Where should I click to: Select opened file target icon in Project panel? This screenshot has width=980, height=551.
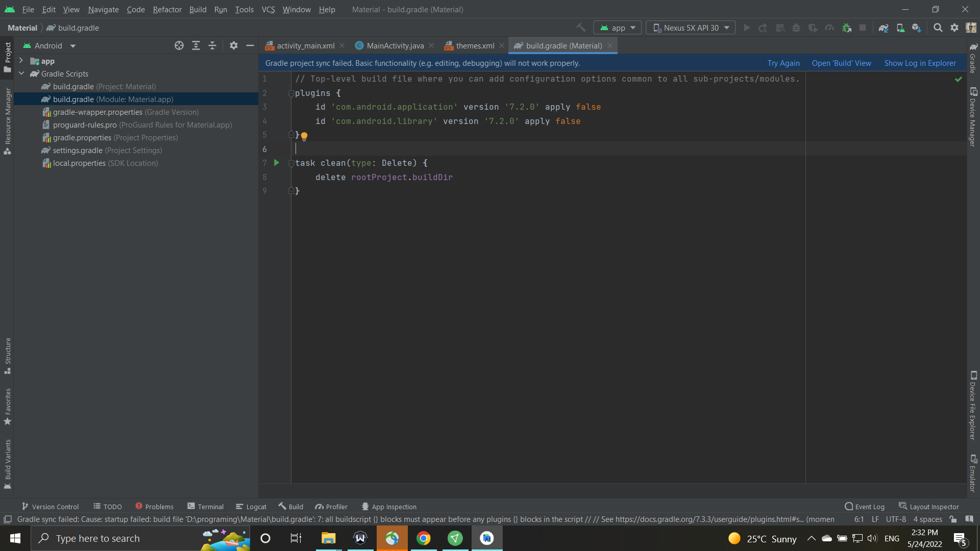179,45
